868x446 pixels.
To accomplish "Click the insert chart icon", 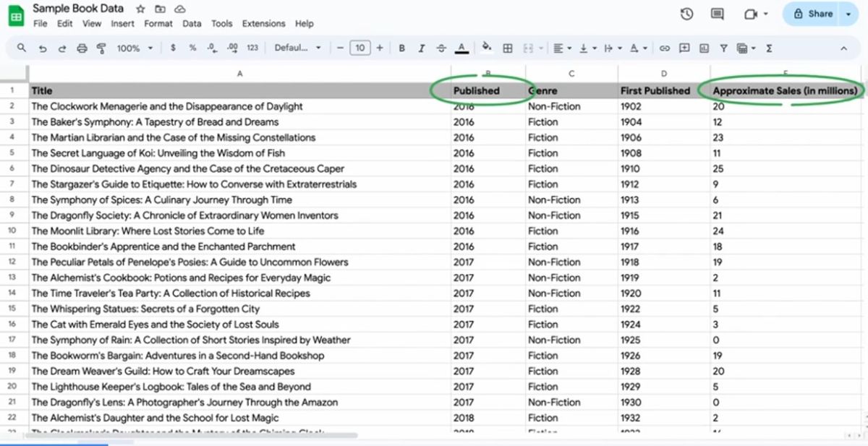I will pyautogui.click(x=704, y=48).
